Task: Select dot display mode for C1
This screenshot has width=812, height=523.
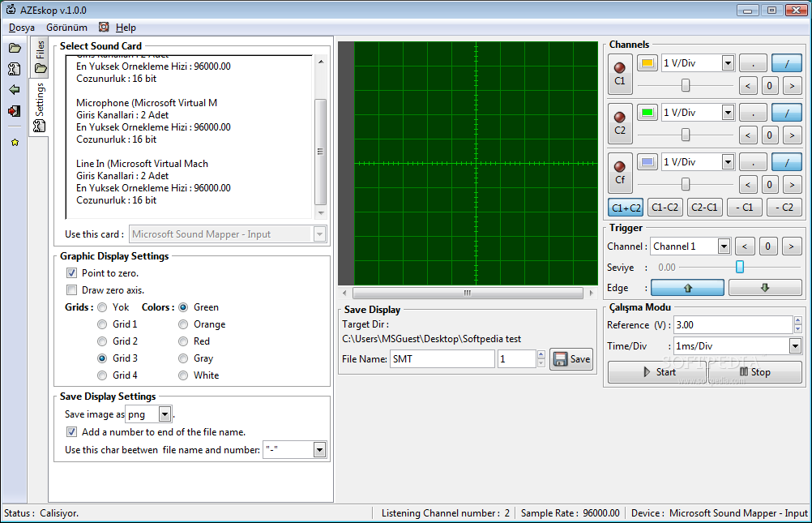Action: pos(753,63)
